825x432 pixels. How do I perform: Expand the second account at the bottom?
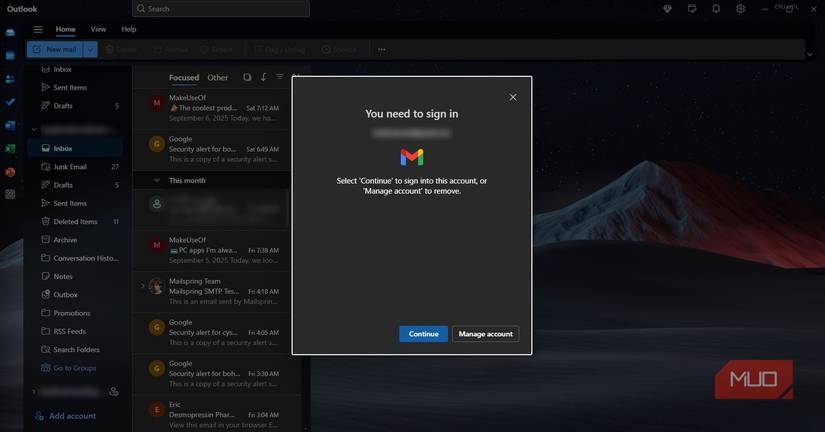tap(34, 391)
